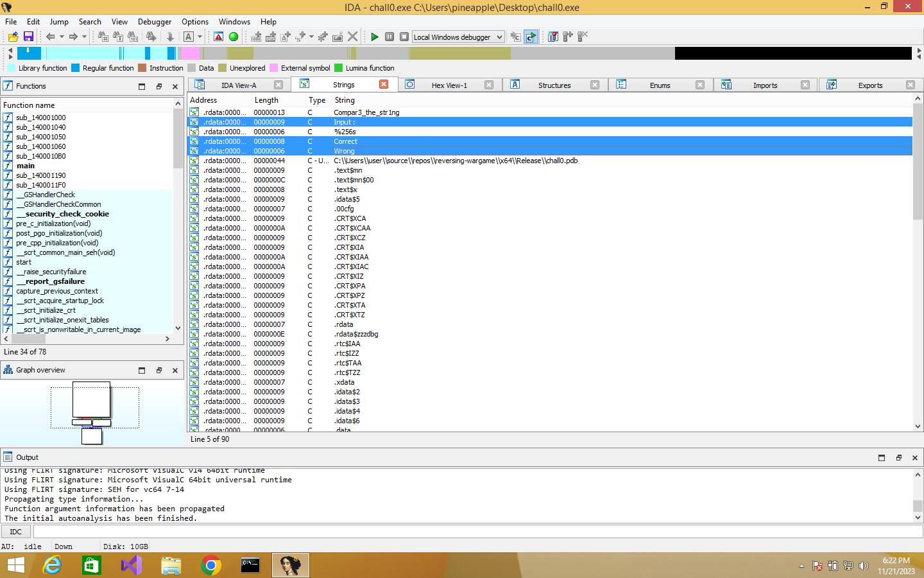Click the Convert to data toolbar icon
Screen dimensions: 924x578
click(x=271, y=37)
